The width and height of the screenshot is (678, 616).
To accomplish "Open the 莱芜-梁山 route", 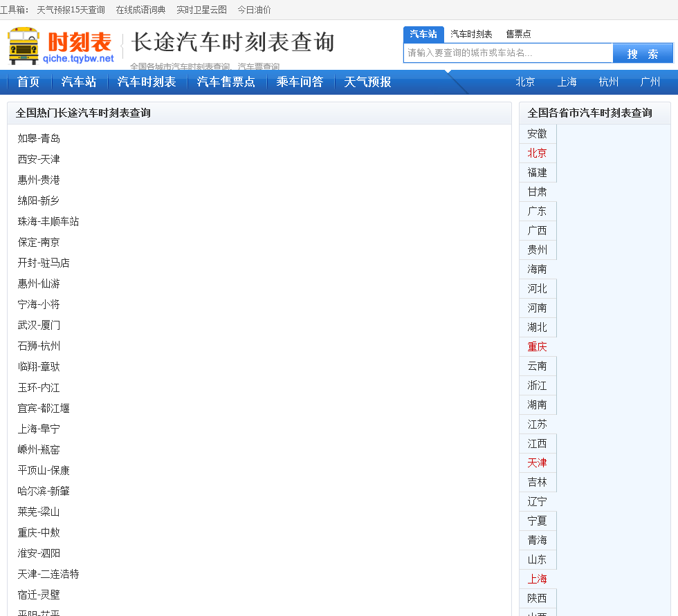I will [x=39, y=512].
